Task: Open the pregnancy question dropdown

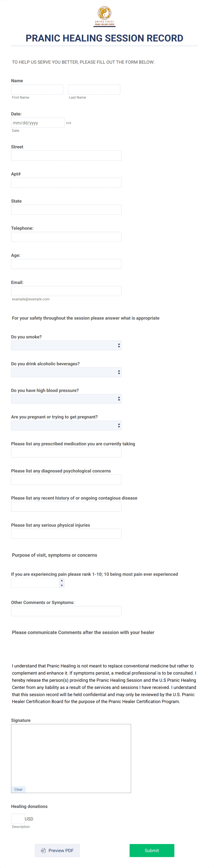Action: tap(66, 425)
